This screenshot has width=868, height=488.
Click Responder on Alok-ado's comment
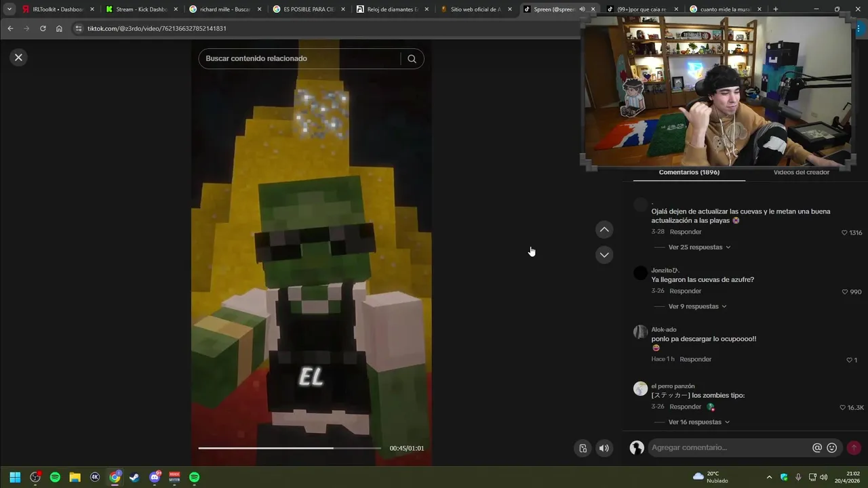pyautogui.click(x=695, y=359)
